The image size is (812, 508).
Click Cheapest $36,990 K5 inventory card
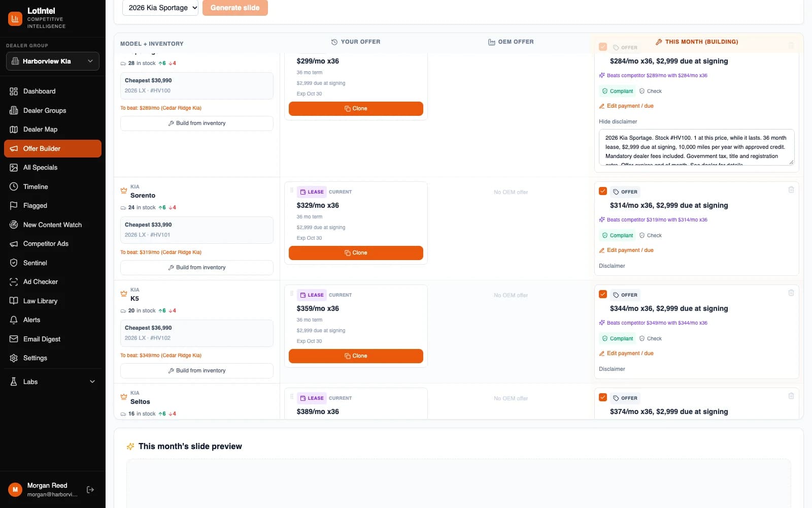coord(197,333)
